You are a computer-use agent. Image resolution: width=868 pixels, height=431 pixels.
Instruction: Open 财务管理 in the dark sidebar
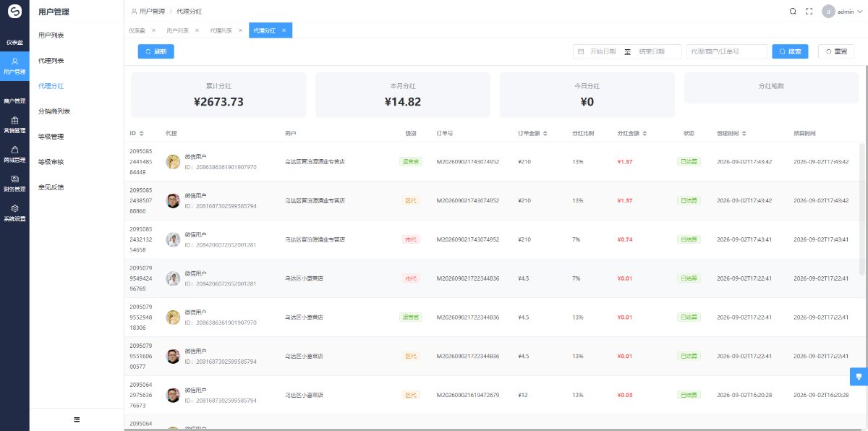tap(14, 182)
